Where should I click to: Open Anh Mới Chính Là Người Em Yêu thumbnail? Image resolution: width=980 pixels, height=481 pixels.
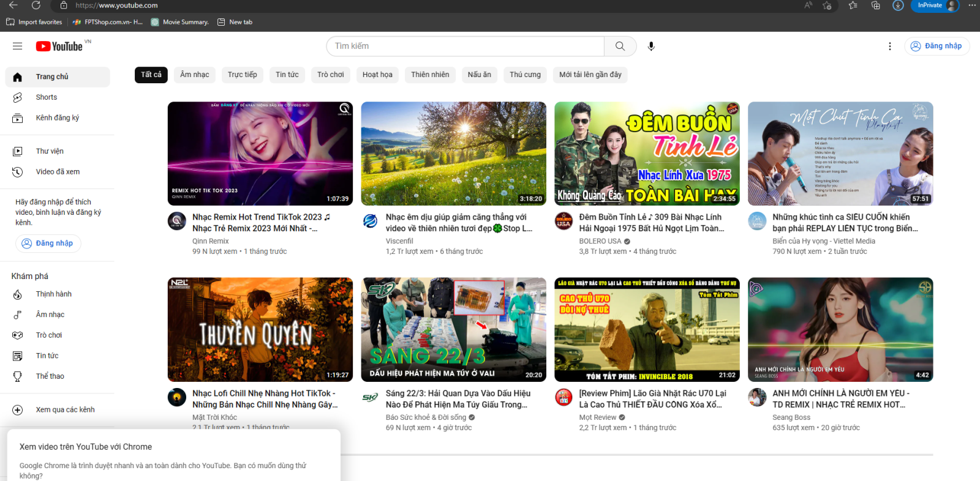click(x=840, y=330)
